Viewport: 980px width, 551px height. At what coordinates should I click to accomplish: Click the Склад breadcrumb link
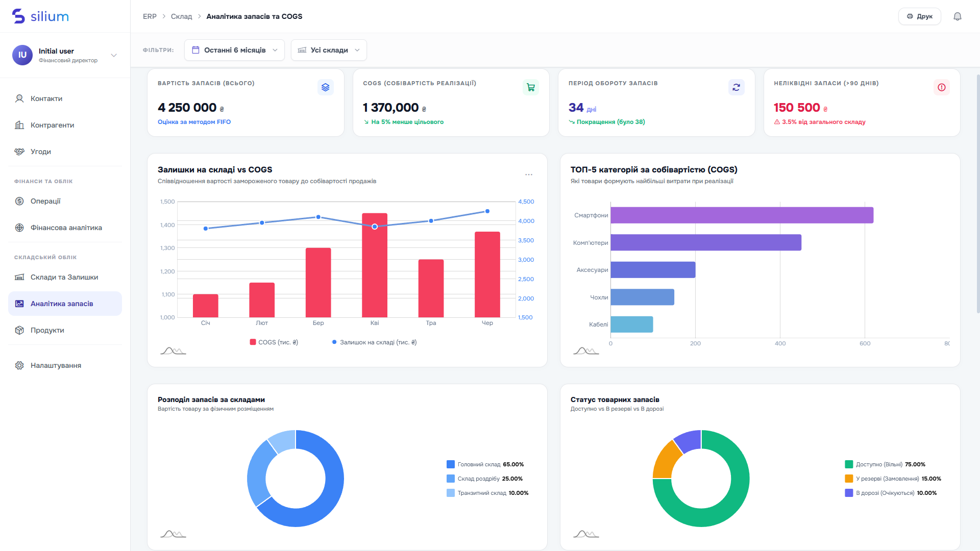click(181, 16)
